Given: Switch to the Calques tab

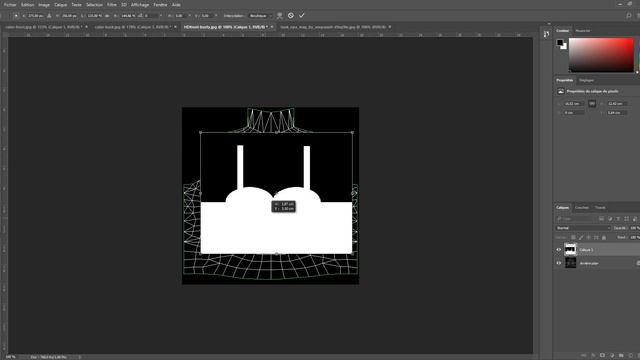Looking at the screenshot, I should coord(562,207).
